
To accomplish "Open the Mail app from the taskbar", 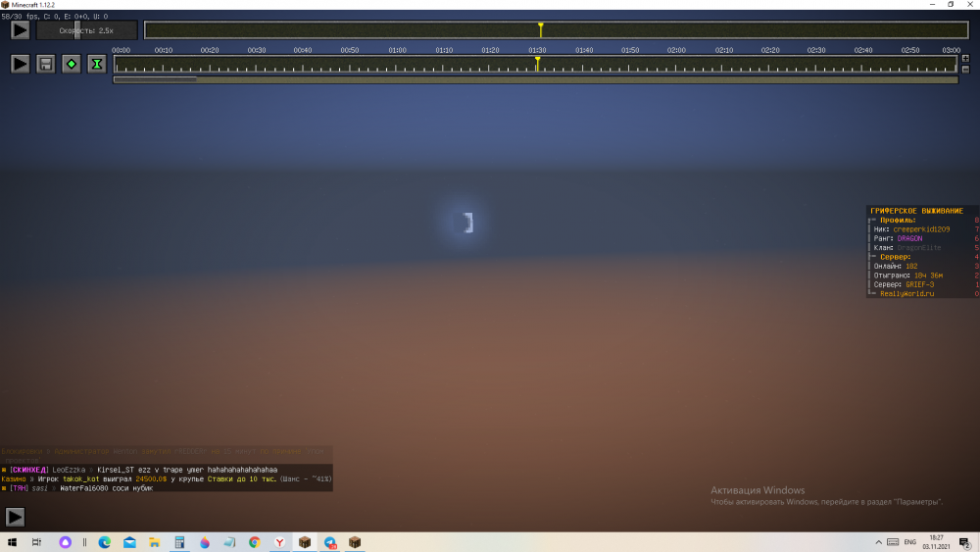I will (129, 542).
